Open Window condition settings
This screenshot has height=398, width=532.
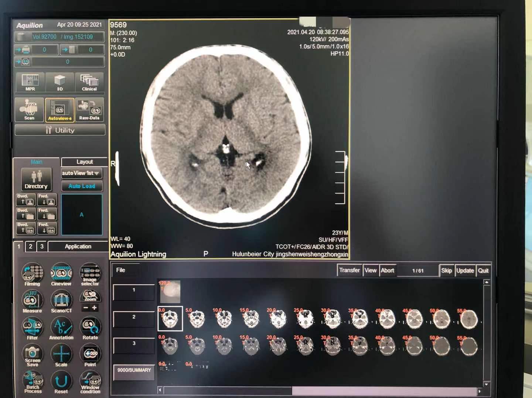tap(90, 382)
